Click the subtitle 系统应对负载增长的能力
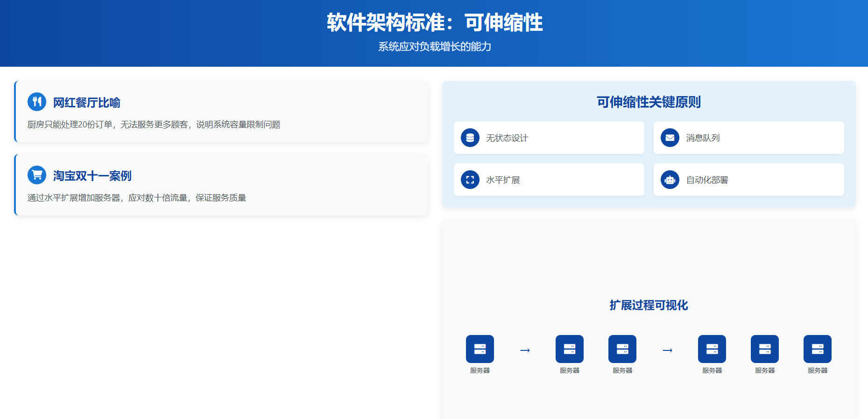The image size is (868, 419). point(435,47)
